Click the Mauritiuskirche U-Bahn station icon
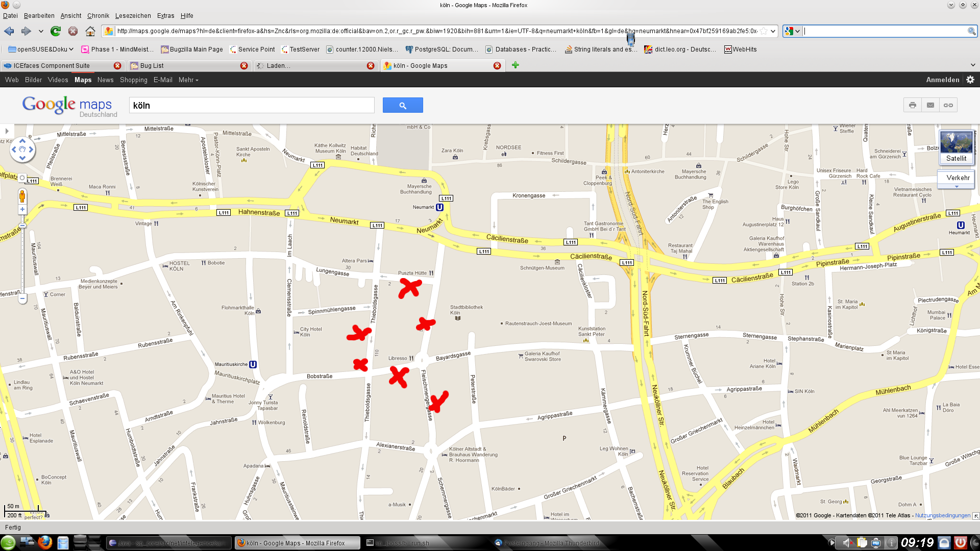Image resolution: width=980 pixels, height=551 pixels. [253, 365]
